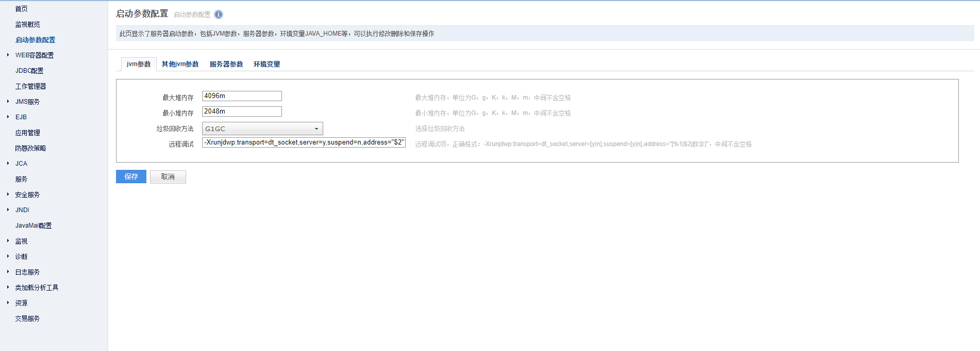980x351 pixels.
Task: Switch to the 其他jvm参数 tab
Action: [180, 64]
